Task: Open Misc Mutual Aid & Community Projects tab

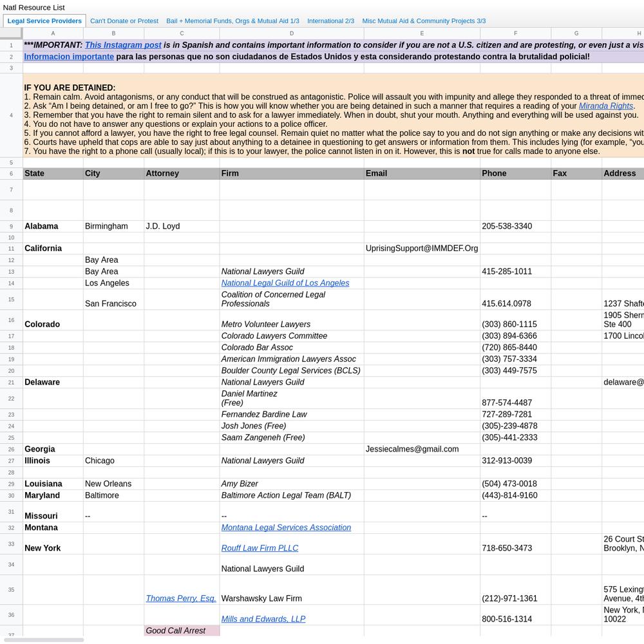Action: click(424, 21)
